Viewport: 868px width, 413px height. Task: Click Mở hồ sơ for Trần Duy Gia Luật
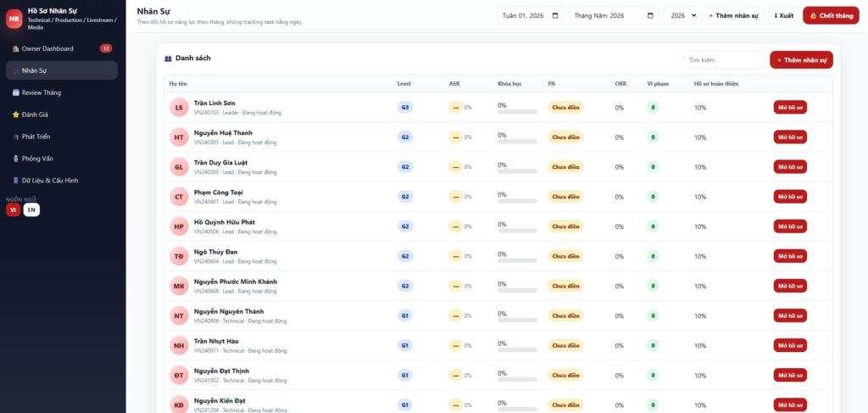pos(790,166)
